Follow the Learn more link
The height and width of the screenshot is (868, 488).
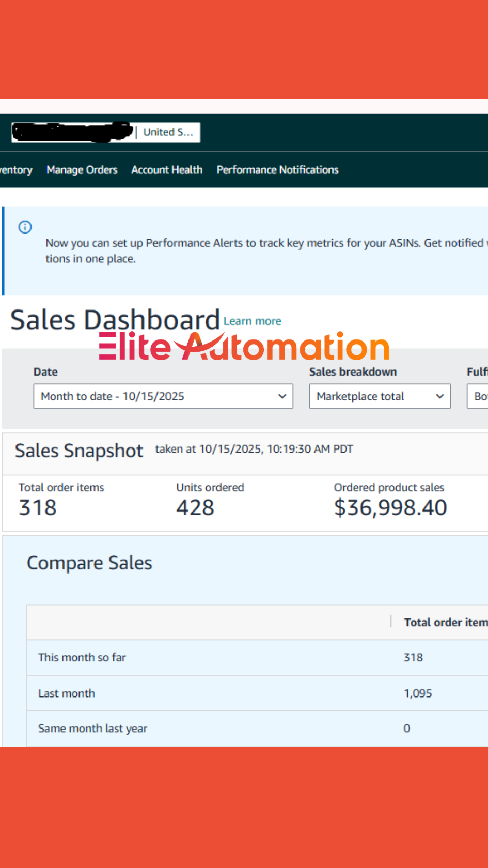(x=252, y=321)
